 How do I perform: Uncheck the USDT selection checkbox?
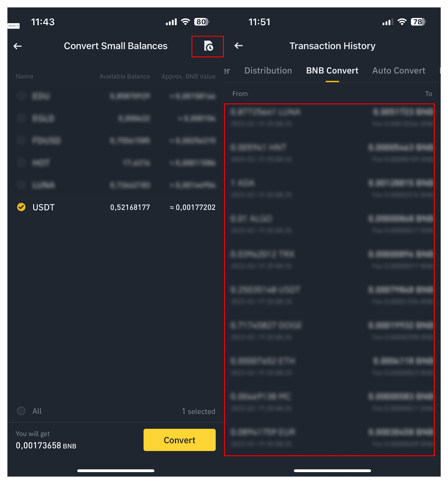coord(21,207)
